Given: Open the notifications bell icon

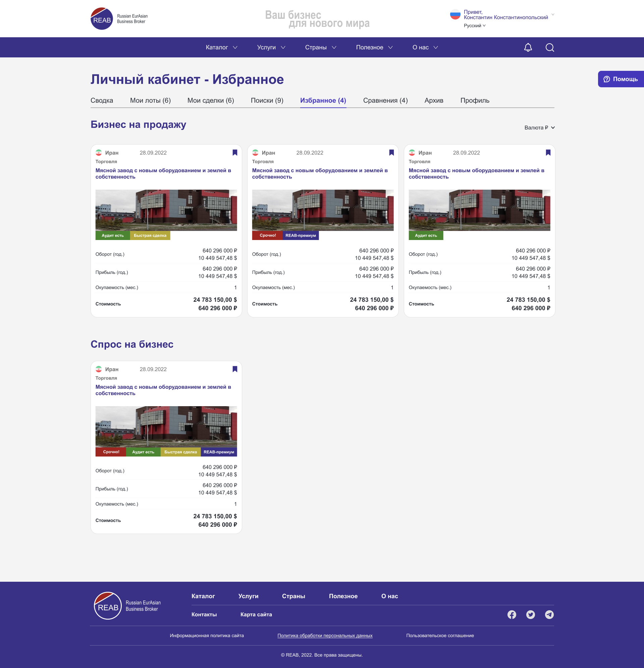Looking at the screenshot, I should pyautogui.click(x=528, y=47).
